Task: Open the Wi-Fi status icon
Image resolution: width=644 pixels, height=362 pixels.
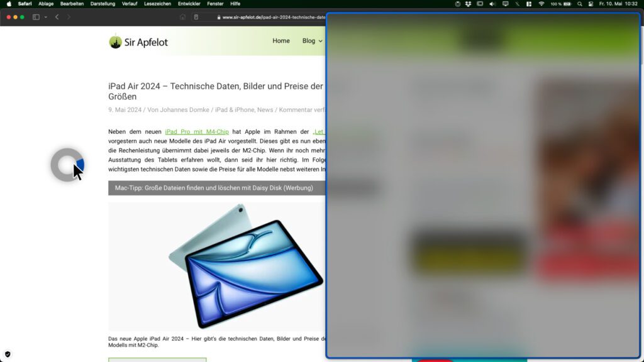Action: [541, 4]
